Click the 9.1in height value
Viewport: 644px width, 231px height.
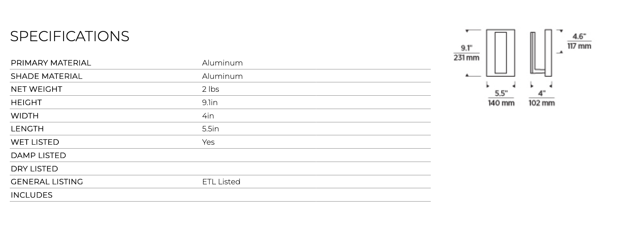[210, 103]
